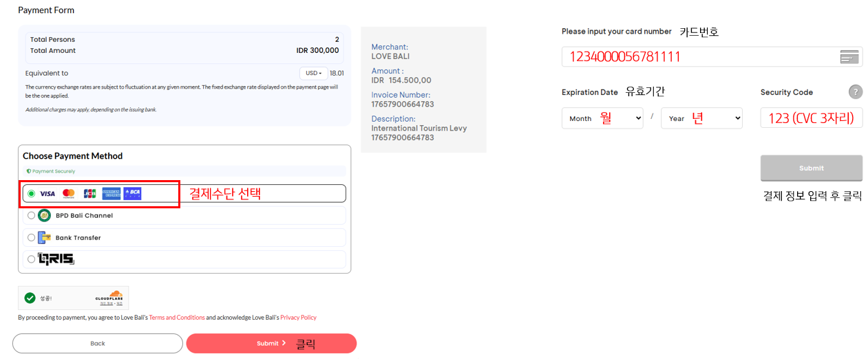The width and height of the screenshot is (868, 363).
Task: Click the Visa card logo
Action: tap(47, 194)
